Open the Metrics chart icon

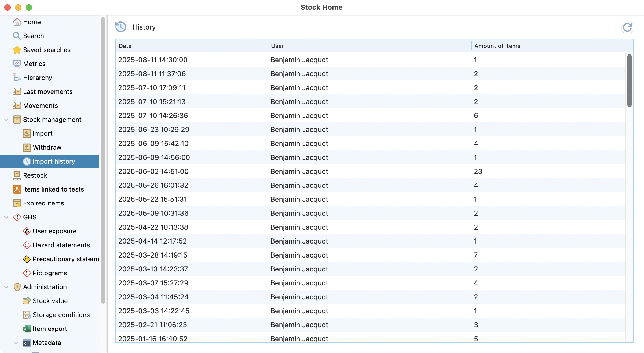pyautogui.click(x=17, y=64)
